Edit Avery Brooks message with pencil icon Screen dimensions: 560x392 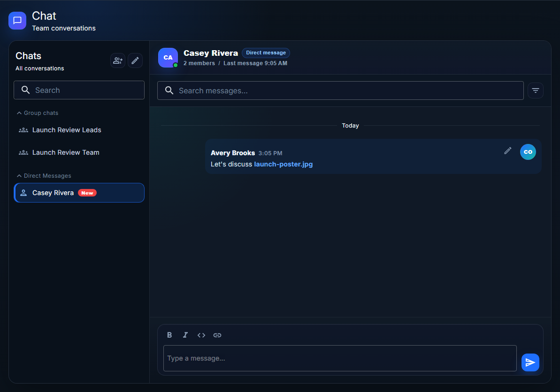(507, 151)
